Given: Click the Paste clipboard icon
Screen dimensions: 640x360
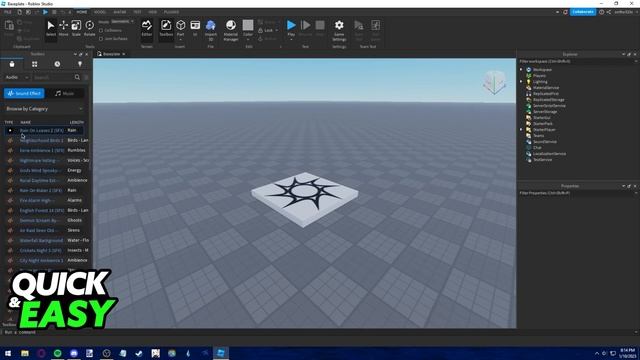Looking at the screenshot, I should (9, 27).
